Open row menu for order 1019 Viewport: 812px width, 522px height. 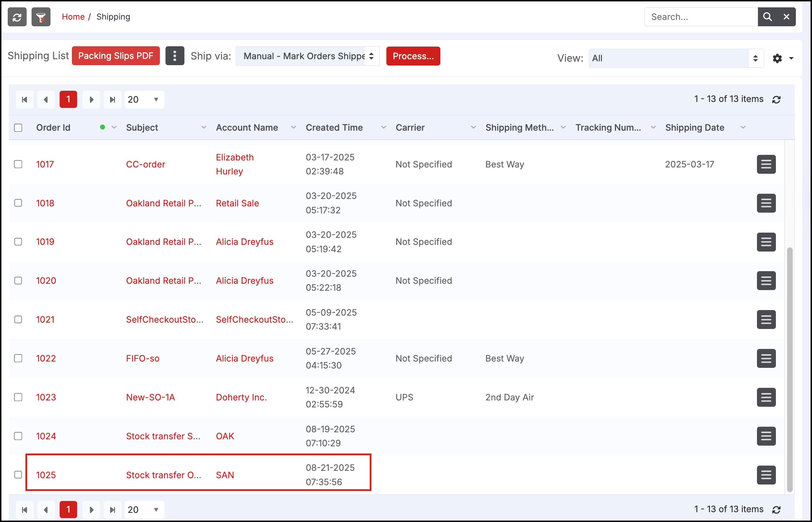click(766, 242)
